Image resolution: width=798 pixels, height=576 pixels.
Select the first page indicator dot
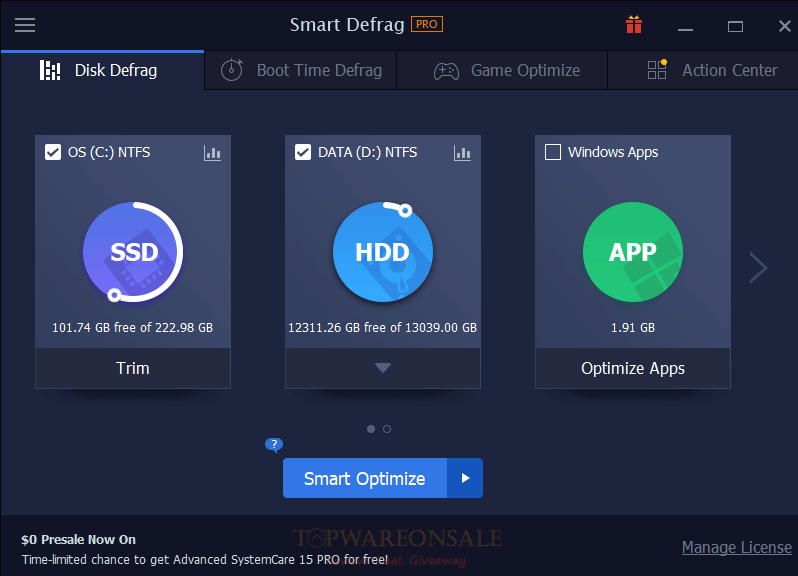click(x=371, y=429)
